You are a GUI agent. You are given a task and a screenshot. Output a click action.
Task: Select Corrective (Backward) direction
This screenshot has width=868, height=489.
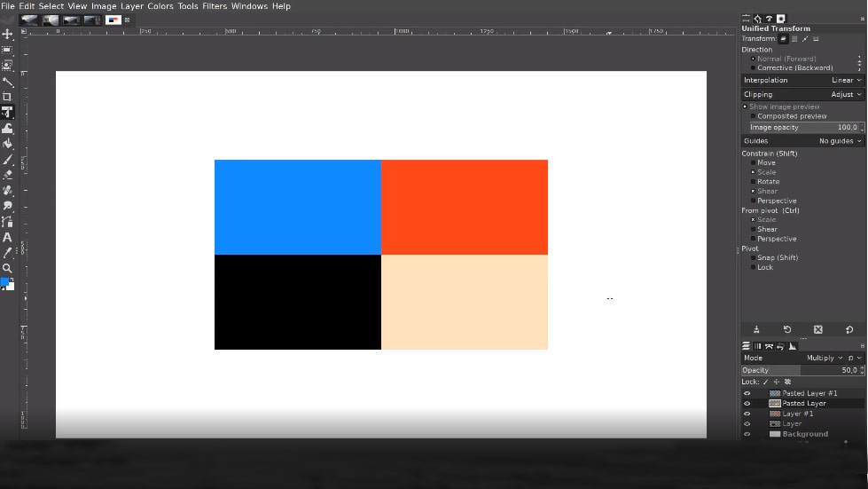791,67
